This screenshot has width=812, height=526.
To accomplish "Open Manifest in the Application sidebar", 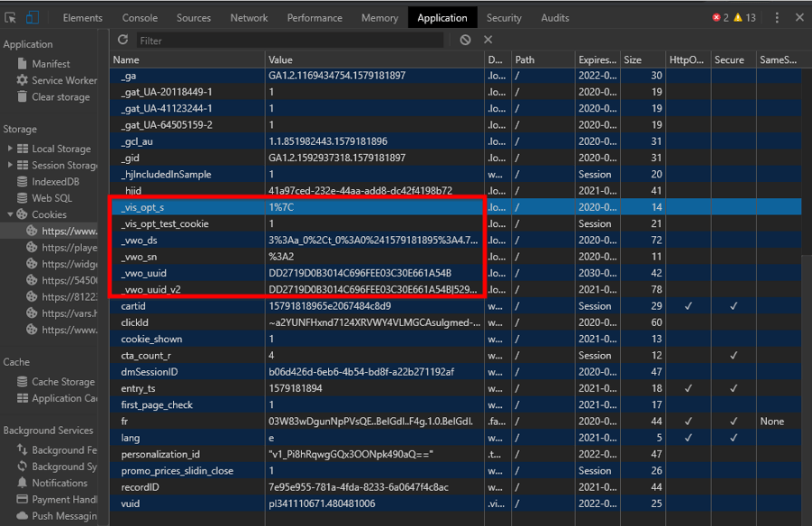I will [50, 64].
